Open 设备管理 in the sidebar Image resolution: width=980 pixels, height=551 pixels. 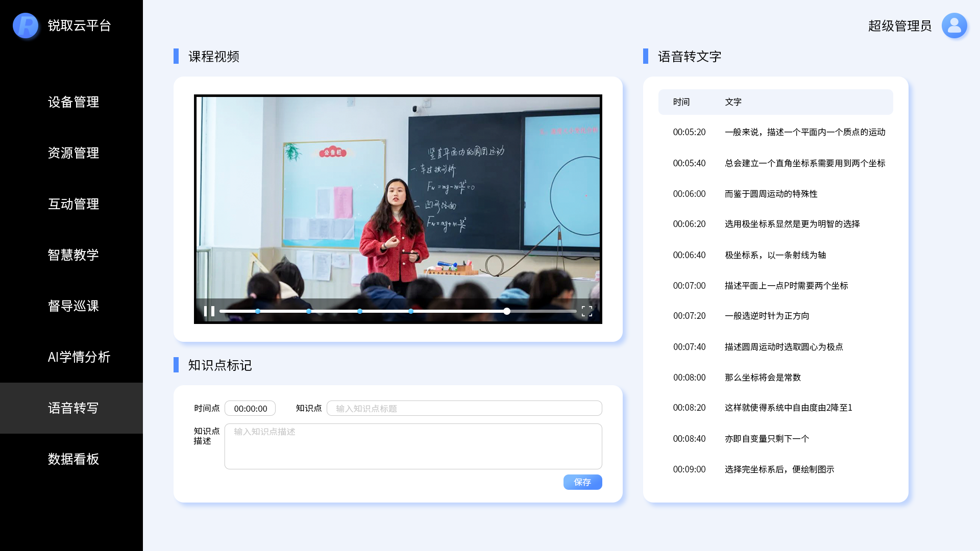point(73,102)
